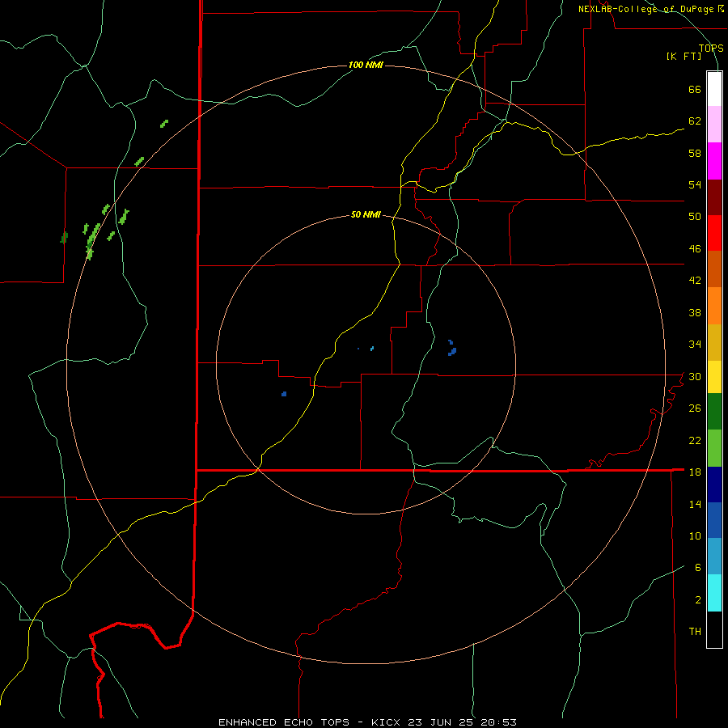Click the magenta legend swatch
Image resolution: width=728 pixels, height=728 pixels.
714,161
